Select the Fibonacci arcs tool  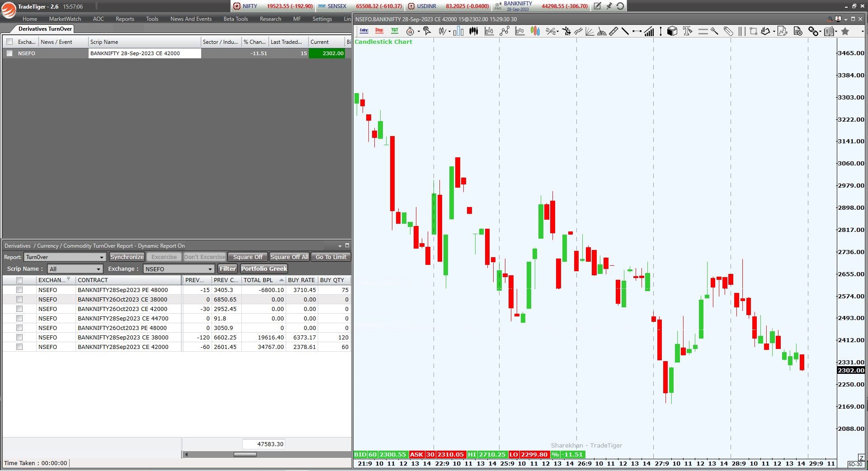tap(602, 31)
